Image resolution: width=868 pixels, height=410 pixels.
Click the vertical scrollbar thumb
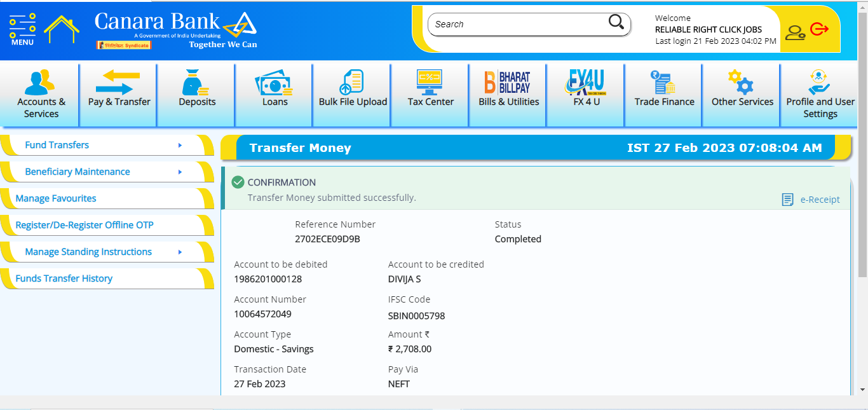(x=863, y=146)
